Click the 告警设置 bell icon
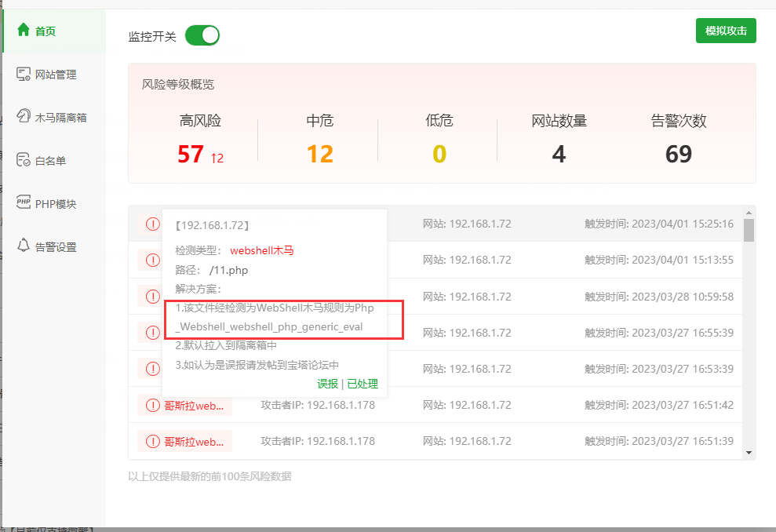The height and width of the screenshot is (532, 776). (x=24, y=245)
